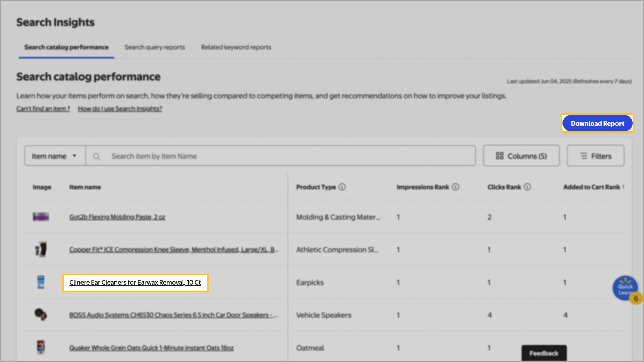Show Product Type info tooltip icon
644x362 pixels.
pos(342,187)
